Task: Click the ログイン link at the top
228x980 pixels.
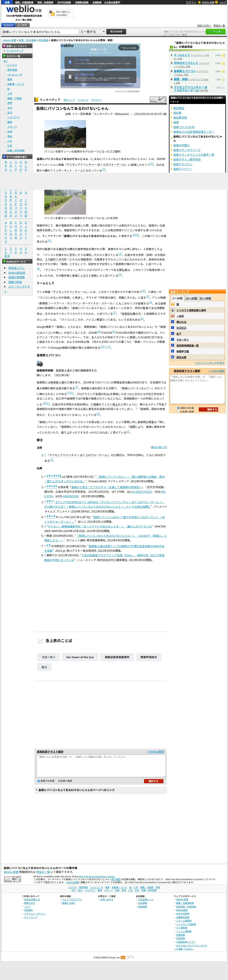Action: (191, 2)
